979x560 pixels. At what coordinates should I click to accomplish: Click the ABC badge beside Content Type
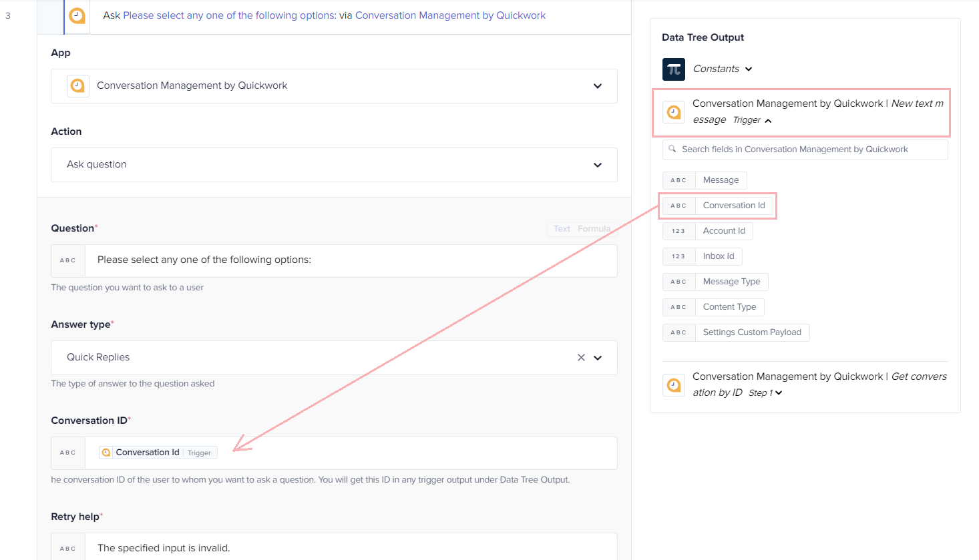click(x=678, y=307)
